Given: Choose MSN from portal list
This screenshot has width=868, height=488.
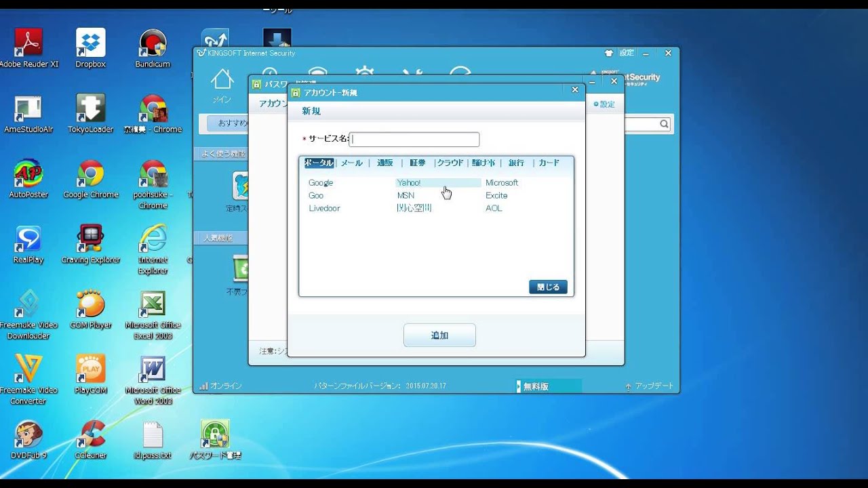Looking at the screenshot, I should (x=406, y=195).
